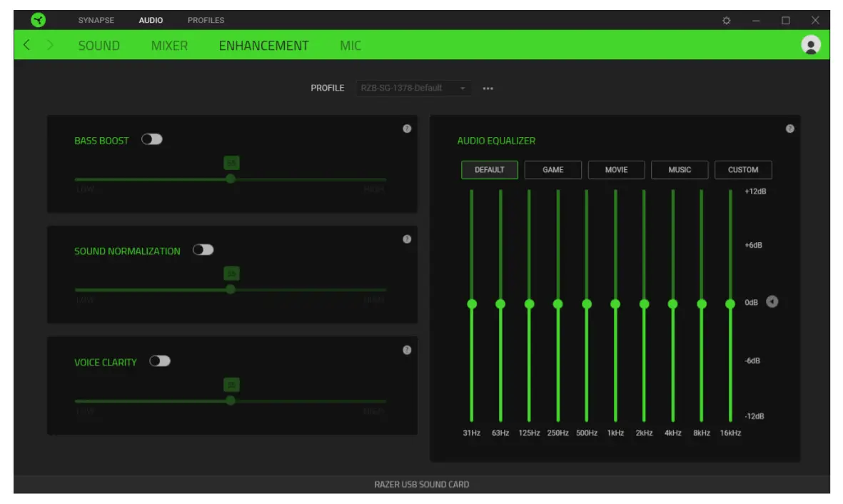Switch to the MIXER tab
This screenshot has height=504, width=843.
coord(169,45)
